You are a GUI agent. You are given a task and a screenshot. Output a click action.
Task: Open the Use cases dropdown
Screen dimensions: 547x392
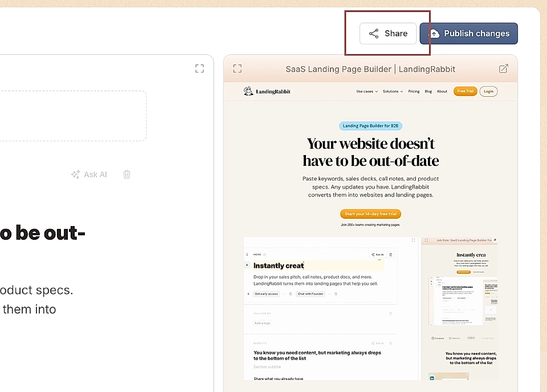pyautogui.click(x=366, y=91)
